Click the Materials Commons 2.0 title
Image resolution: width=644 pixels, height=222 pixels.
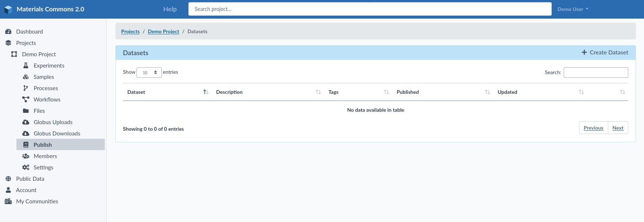click(50, 9)
